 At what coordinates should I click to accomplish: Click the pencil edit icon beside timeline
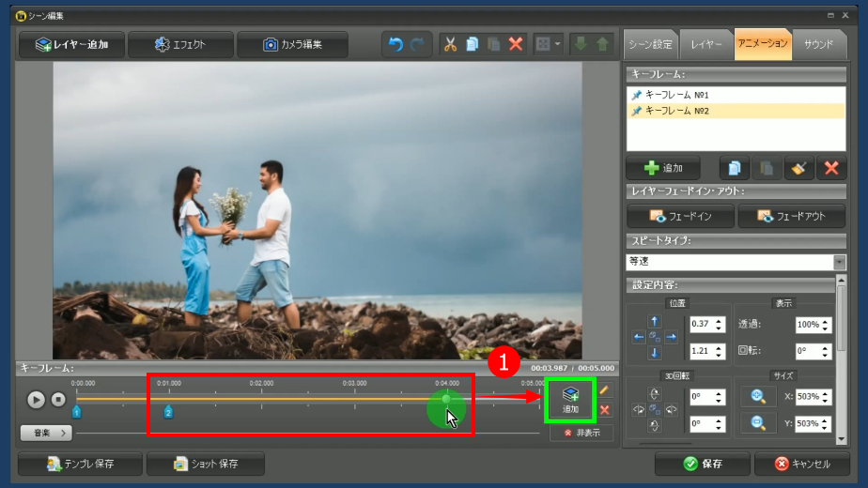[604, 390]
